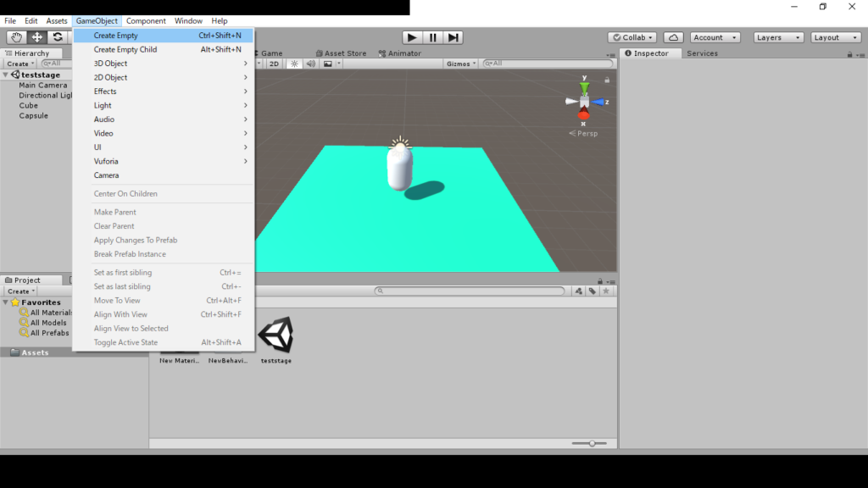
Task: Click the Create button in Hierarchy
Action: (19, 64)
